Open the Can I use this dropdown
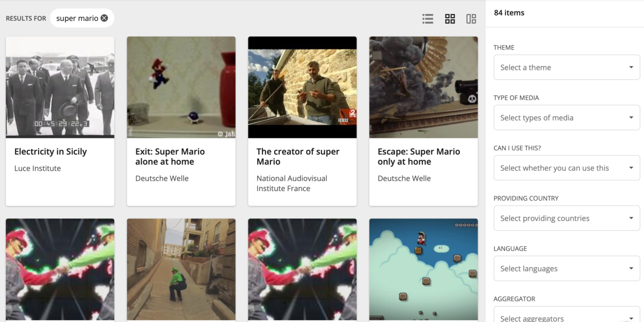Viewport: 644px width, 322px height. pos(567,168)
